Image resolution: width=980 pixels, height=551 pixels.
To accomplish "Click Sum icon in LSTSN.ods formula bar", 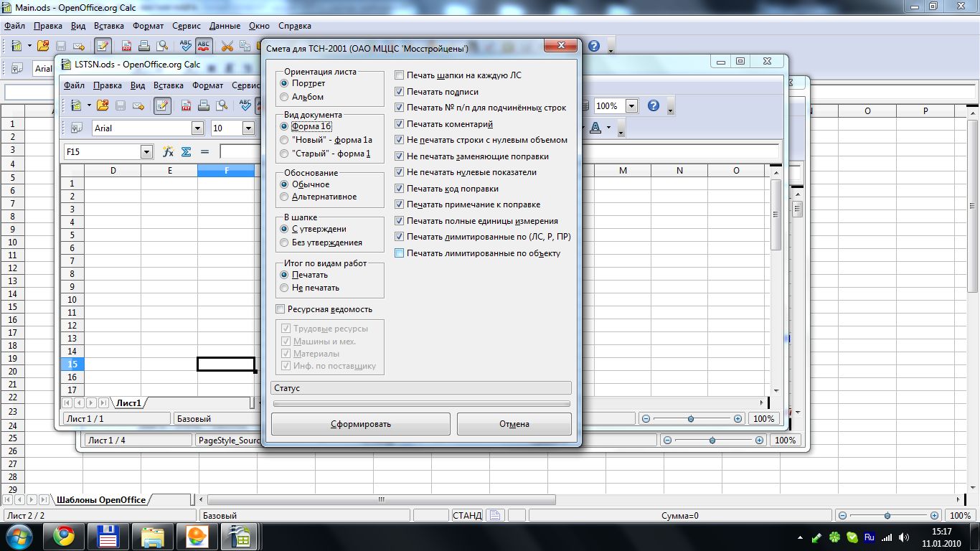I will [186, 151].
